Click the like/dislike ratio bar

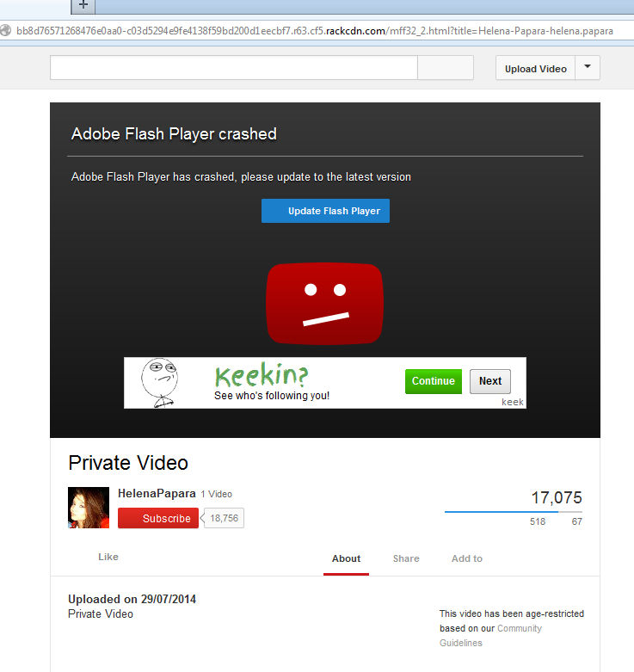tap(513, 512)
